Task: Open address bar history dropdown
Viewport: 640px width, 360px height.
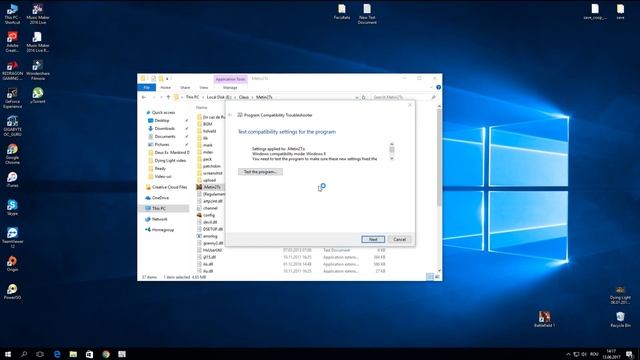Action: pos(357,97)
